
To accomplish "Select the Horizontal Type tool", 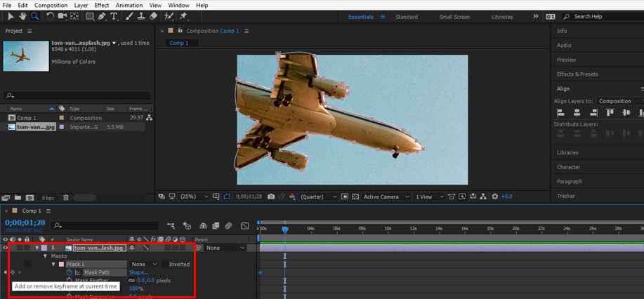I will pos(114,16).
